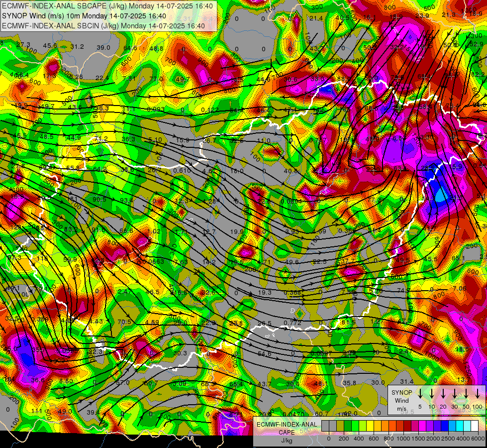This screenshot has height=448, width=487.
Task: Click the map value '90.5'
Action: pyautogui.click(x=99, y=199)
